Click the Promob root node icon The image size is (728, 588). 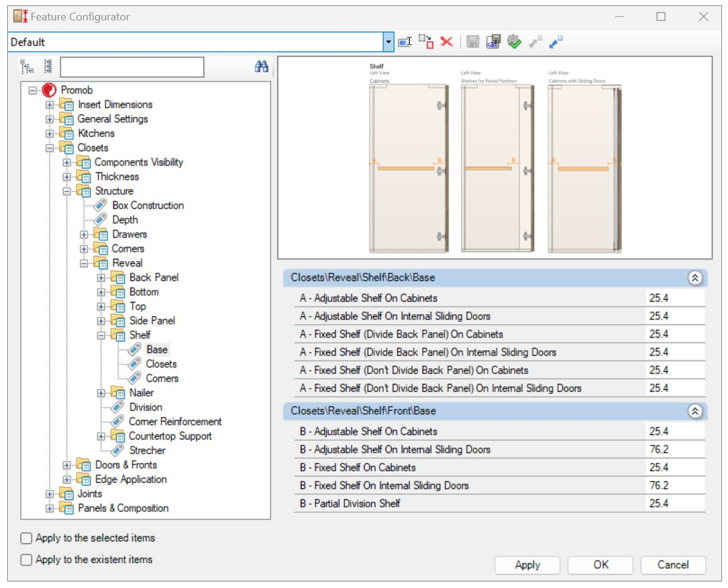coord(49,90)
